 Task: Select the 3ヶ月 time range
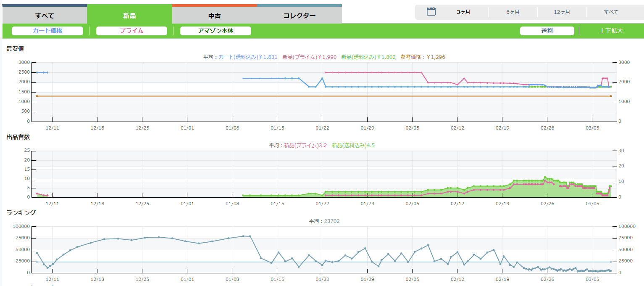[x=463, y=12]
